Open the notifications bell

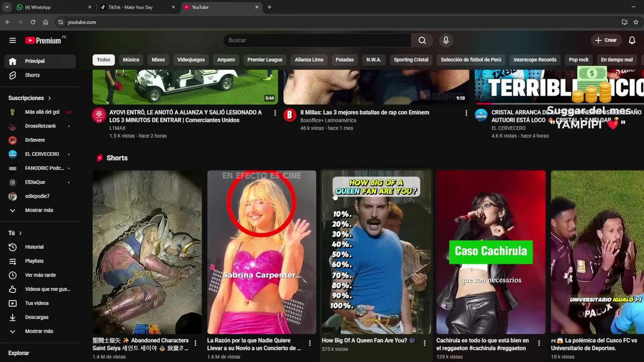[632, 40]
